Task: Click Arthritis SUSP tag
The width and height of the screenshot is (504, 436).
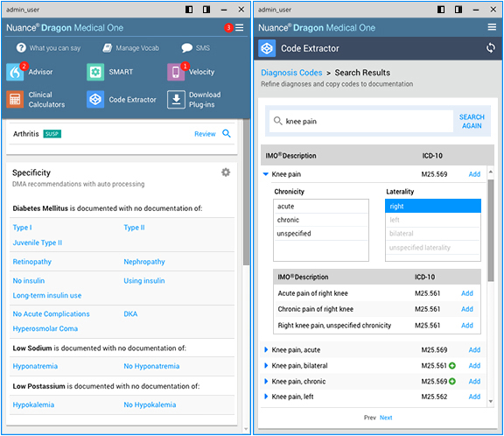Action: coord(52,134)
